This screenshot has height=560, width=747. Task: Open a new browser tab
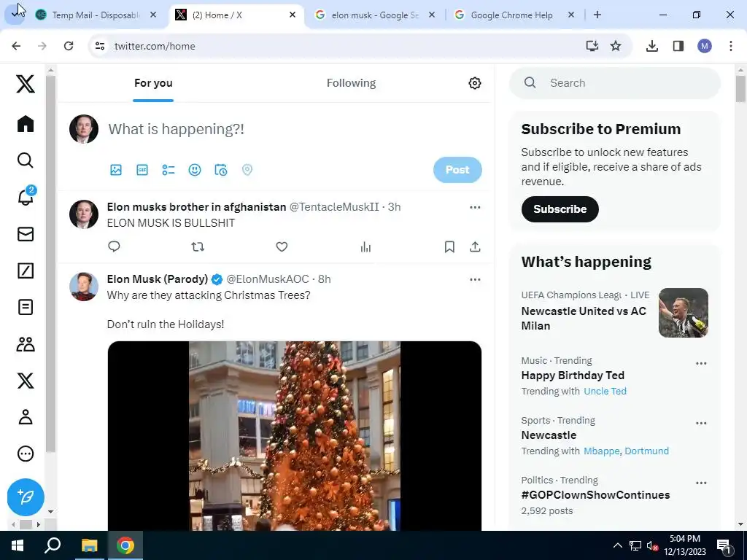click(597, 15)
